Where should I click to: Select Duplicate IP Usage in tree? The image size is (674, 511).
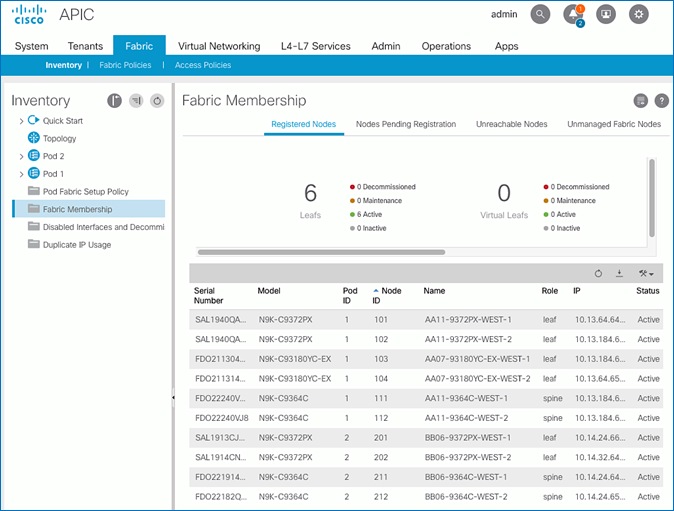(x=77, y=244)
